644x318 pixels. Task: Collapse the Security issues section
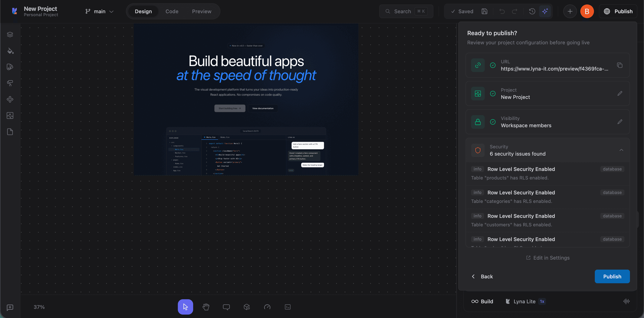pyautogui.click(x=621, y=150)
